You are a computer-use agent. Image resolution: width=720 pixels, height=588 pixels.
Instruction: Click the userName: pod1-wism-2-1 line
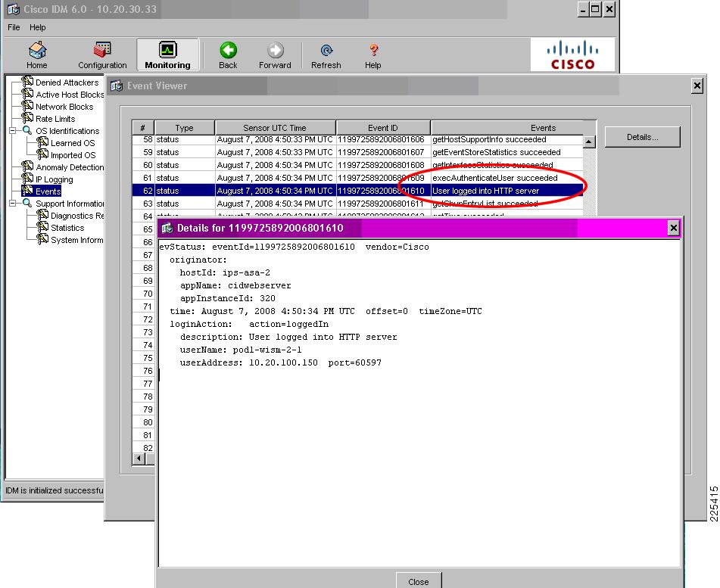coord(241,350)
